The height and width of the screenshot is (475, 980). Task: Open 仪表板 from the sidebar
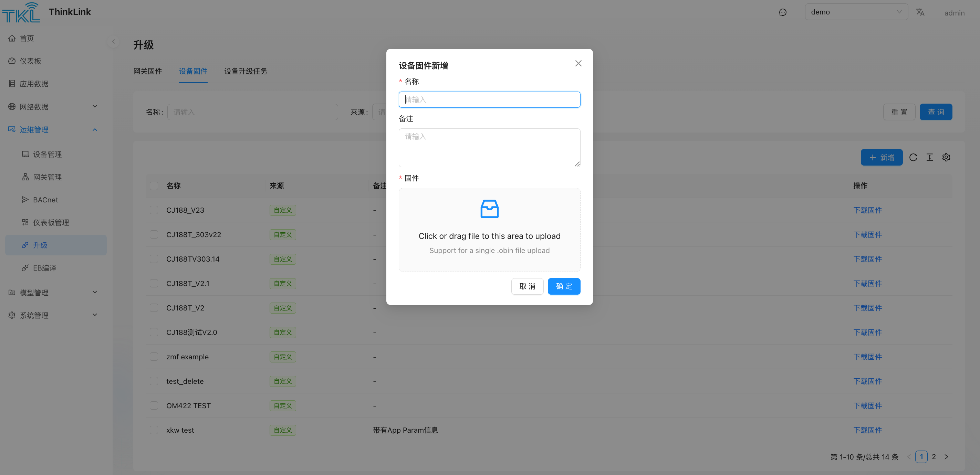[x=30, y=61]
